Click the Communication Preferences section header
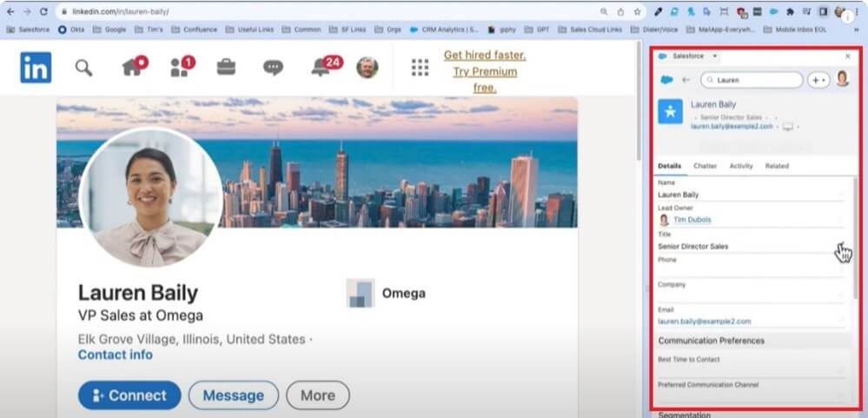868x418 pixels. pos(752,341)
